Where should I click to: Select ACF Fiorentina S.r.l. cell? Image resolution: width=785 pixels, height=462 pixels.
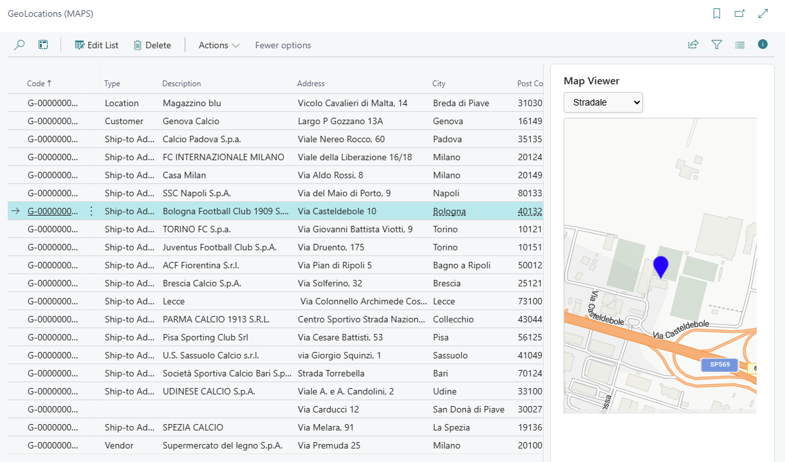click(201, 265)
